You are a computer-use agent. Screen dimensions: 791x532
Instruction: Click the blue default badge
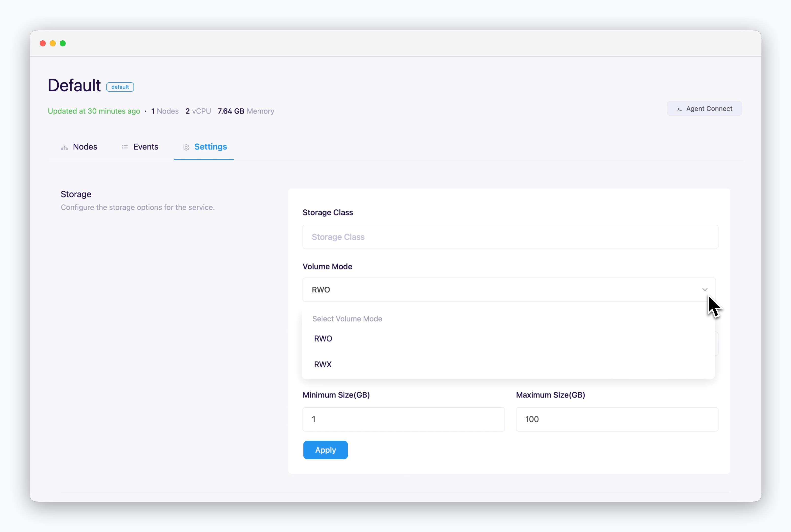pos(120,87)
